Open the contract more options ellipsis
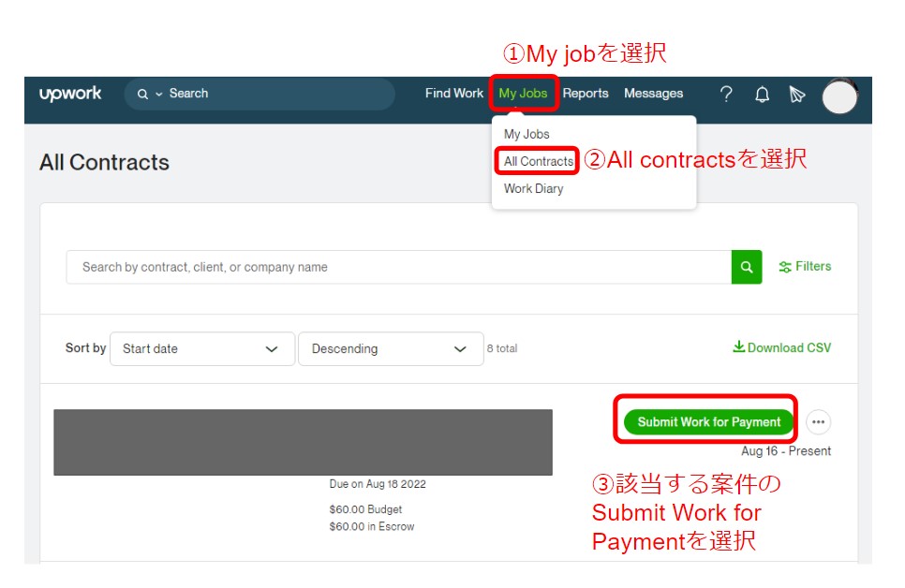The image size is (905, 588). pyautogui.click(x=818, y=422)
